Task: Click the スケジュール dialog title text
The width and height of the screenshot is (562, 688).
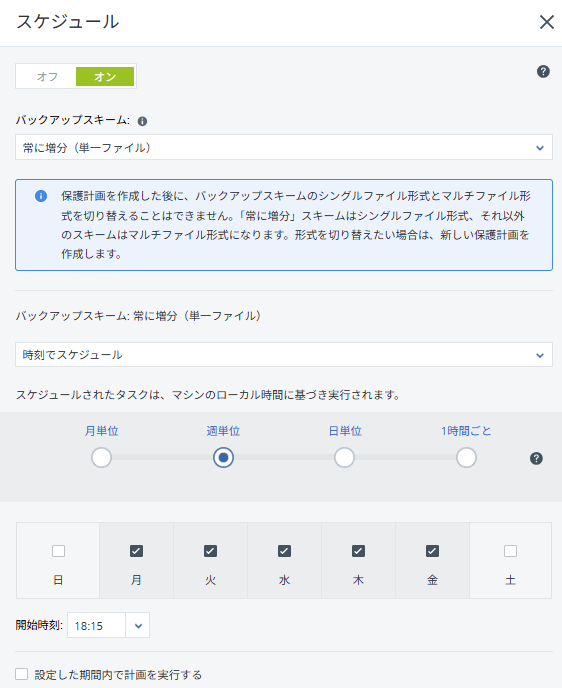Action: (x=68, y=22)
